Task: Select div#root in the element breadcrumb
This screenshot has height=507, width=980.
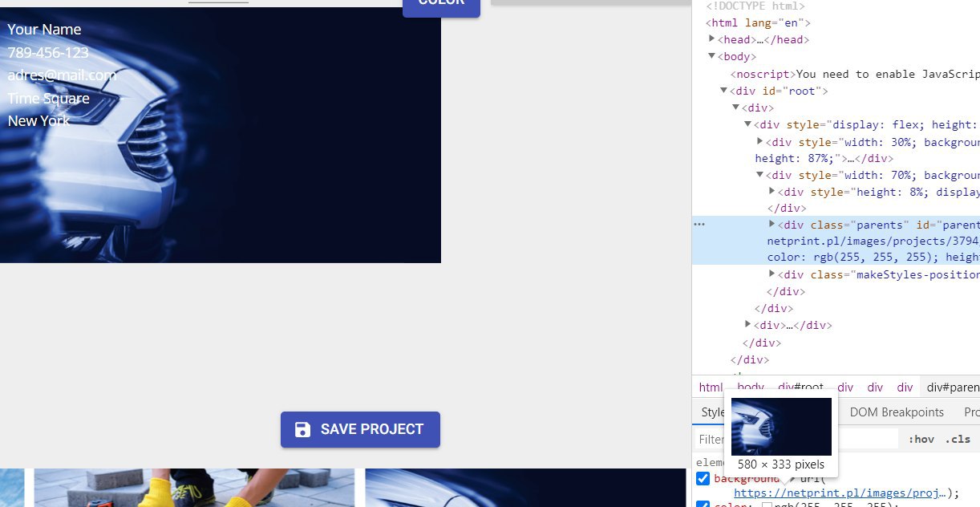Action: pyautogui.click(x=800, y=387)
